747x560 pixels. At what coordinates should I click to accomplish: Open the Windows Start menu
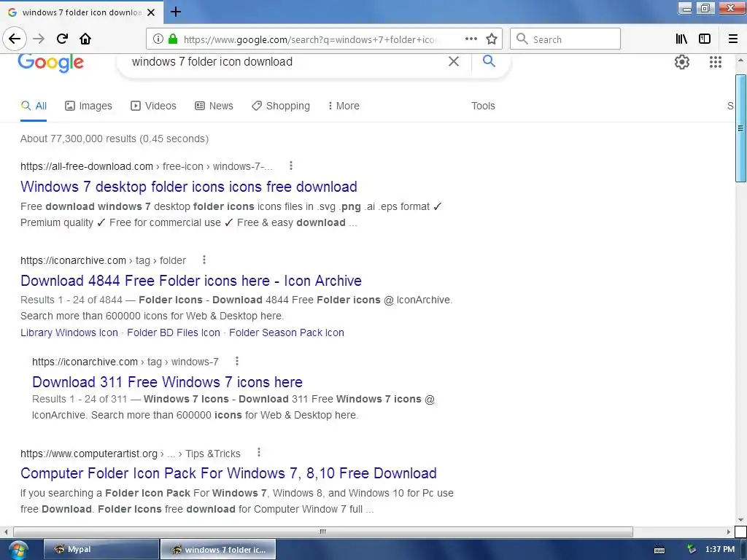pos(18,550)
